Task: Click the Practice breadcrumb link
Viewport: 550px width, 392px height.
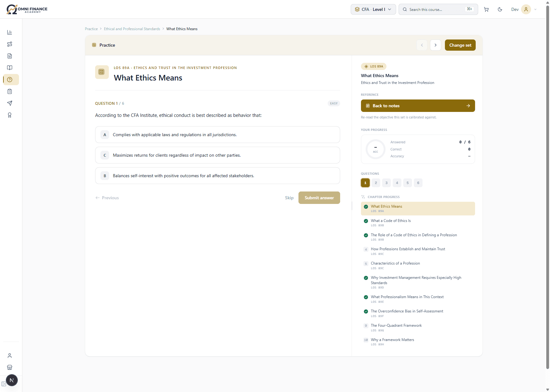Action: 91,29
